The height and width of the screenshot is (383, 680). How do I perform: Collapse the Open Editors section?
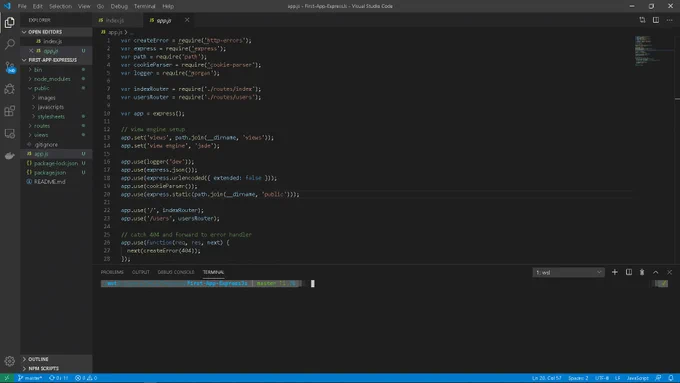click(x=56, y=32)
